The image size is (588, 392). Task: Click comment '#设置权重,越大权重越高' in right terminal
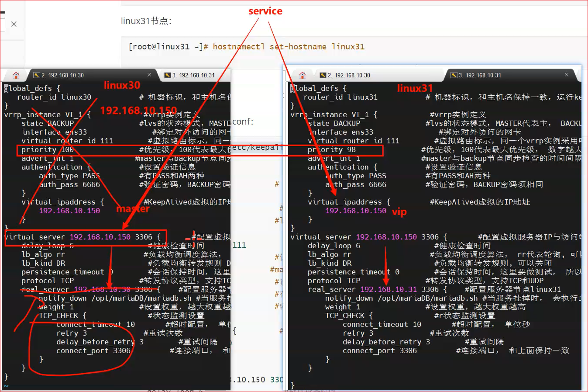tap(476, 307)
